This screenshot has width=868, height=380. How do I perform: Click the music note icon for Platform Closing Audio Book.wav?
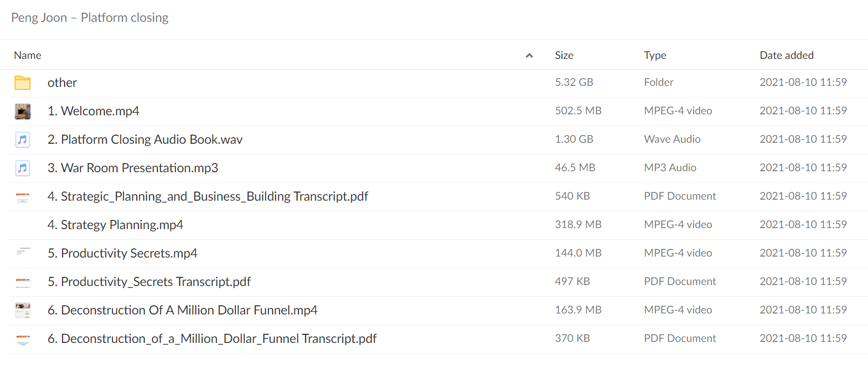(x=22, y=140)
